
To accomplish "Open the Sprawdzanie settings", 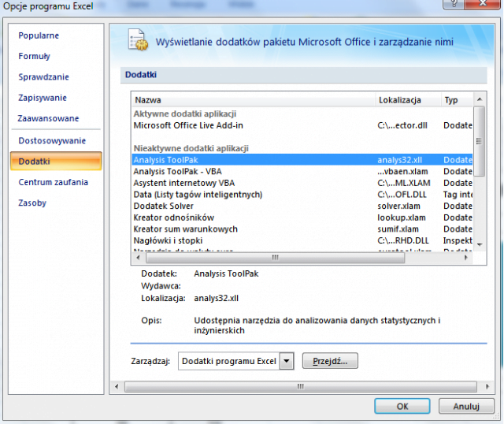I will 43,77.
